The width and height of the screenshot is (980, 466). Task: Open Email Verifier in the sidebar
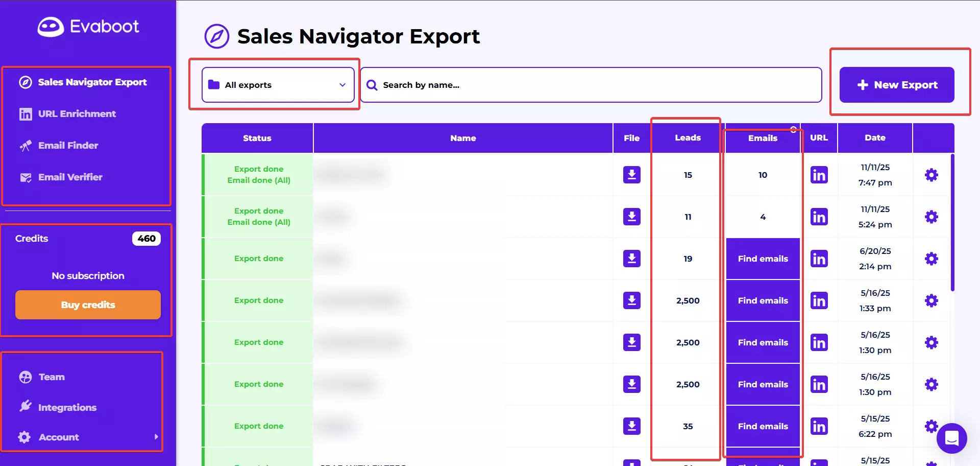(x=70, y=177)
